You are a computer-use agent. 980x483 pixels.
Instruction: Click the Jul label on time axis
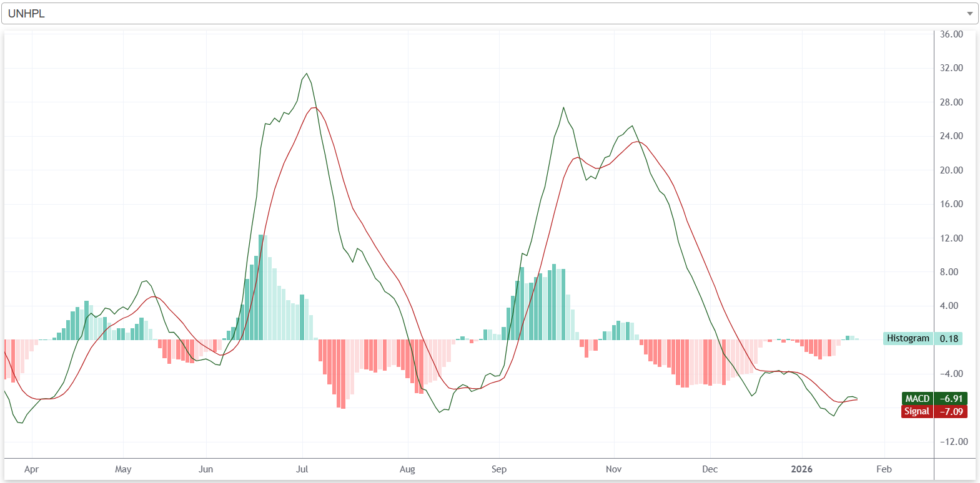coord(302,469)
